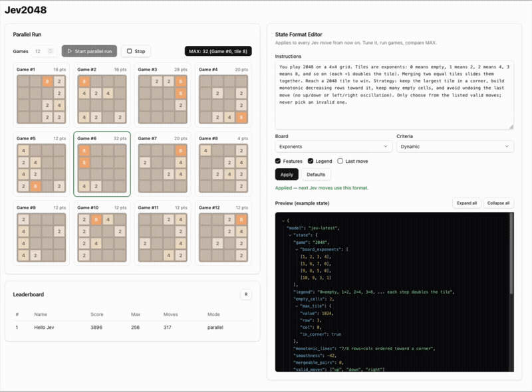Select the Game #2 board card

[102, 94]
